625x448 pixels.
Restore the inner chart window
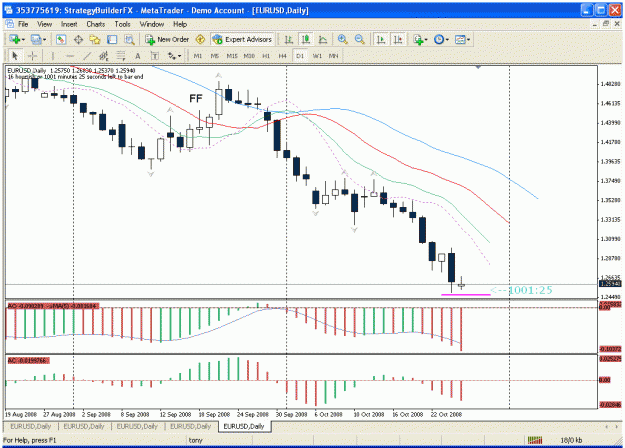605,24
